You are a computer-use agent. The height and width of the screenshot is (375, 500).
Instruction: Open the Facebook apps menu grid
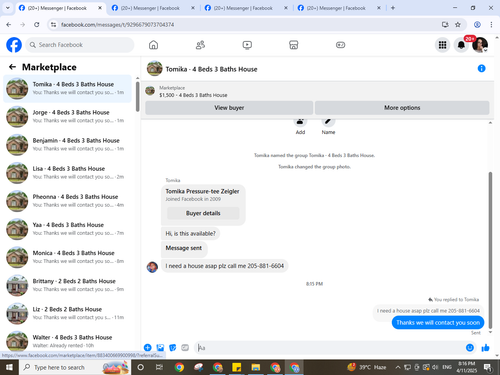(442, 45)
